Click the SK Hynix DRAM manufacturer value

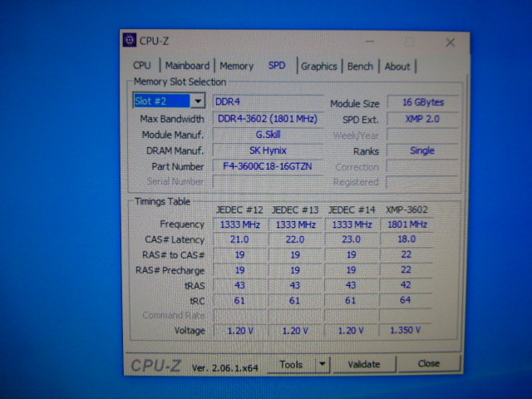click(x=268, y=150)
